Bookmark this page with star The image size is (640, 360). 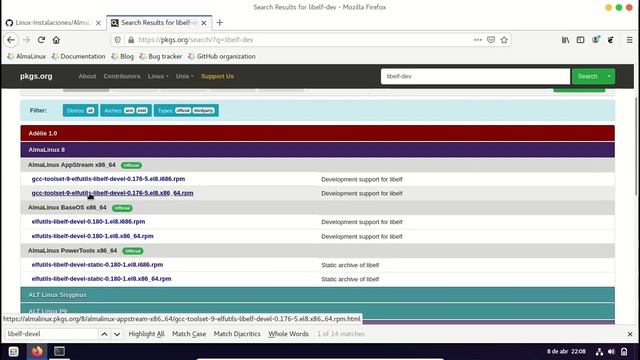pyautogui.click(x=504, y=40)
